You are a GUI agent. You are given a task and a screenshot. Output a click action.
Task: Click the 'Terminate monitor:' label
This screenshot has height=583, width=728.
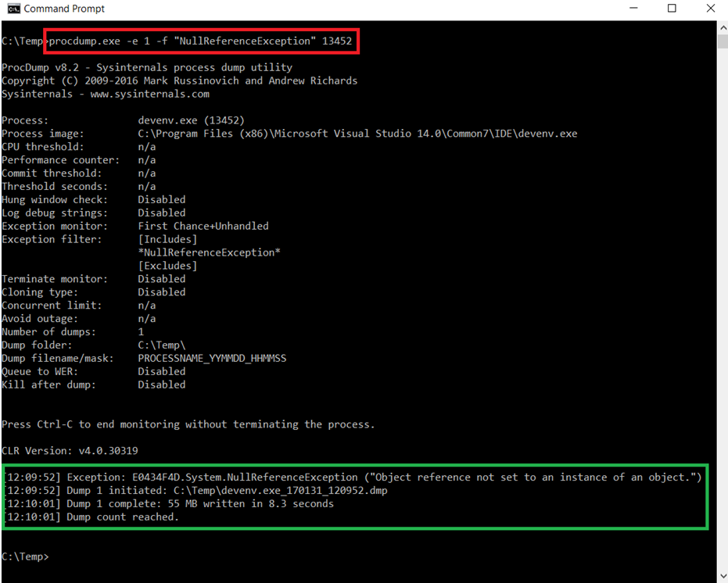coord(54,279)
